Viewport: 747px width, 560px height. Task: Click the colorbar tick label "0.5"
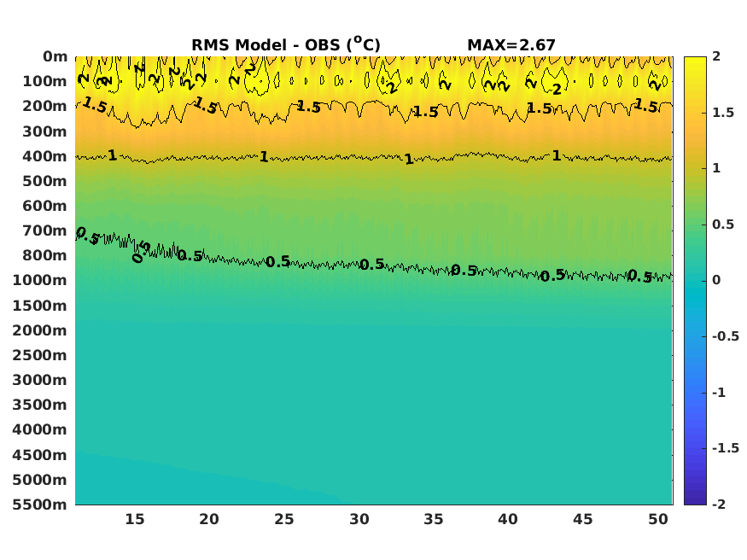click(723, 225)
